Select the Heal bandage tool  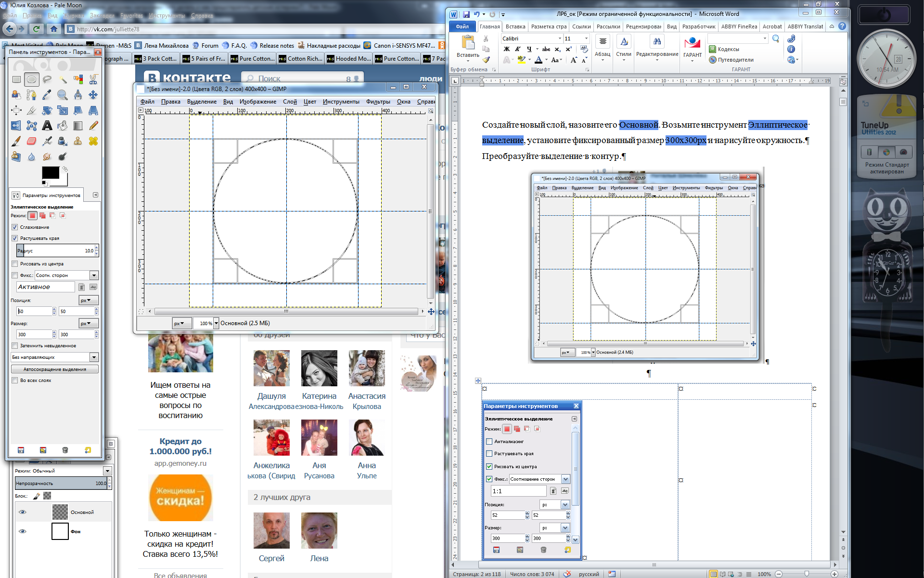[x=93, y=141]
